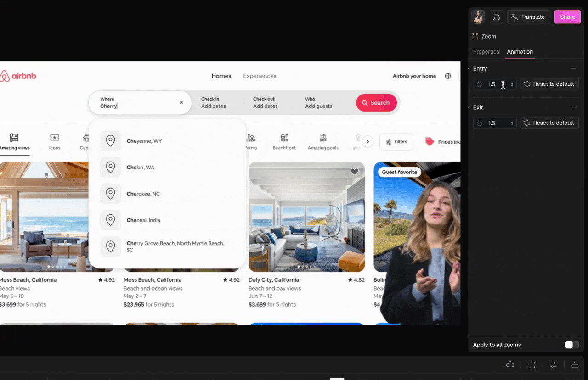Select the Amazing views category

pyautogui.click(x=14, y=141)
